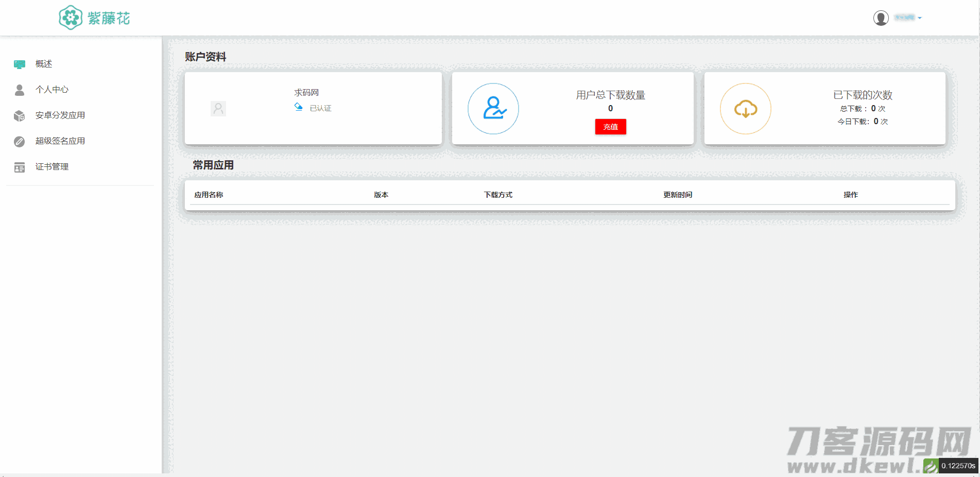This screenshot has height=477, width=980.
Task: Open 证书管理 from the sidebar
Action: pyautogui.click(x=52, y=167)
